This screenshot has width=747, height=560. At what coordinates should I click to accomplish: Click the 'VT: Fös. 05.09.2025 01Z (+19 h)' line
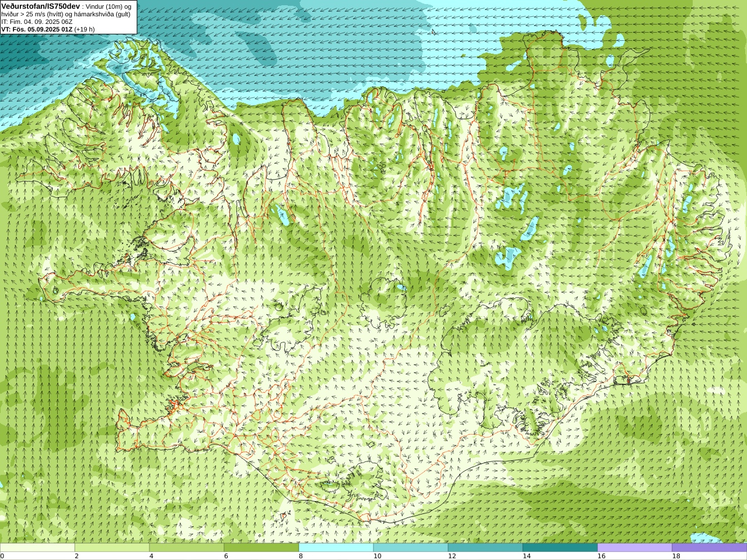(48, 29)
